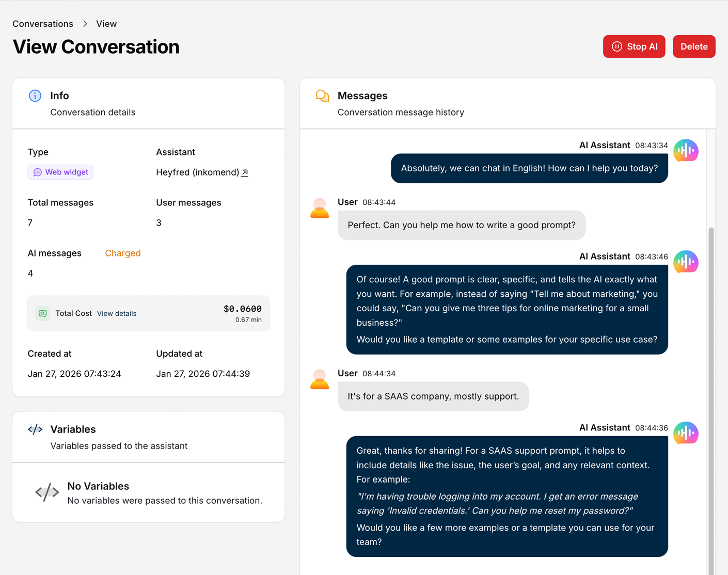Click the Heyfred (inkomend) assistant link
This screenshot has width=728, height=575.
(x=196, y=172)
